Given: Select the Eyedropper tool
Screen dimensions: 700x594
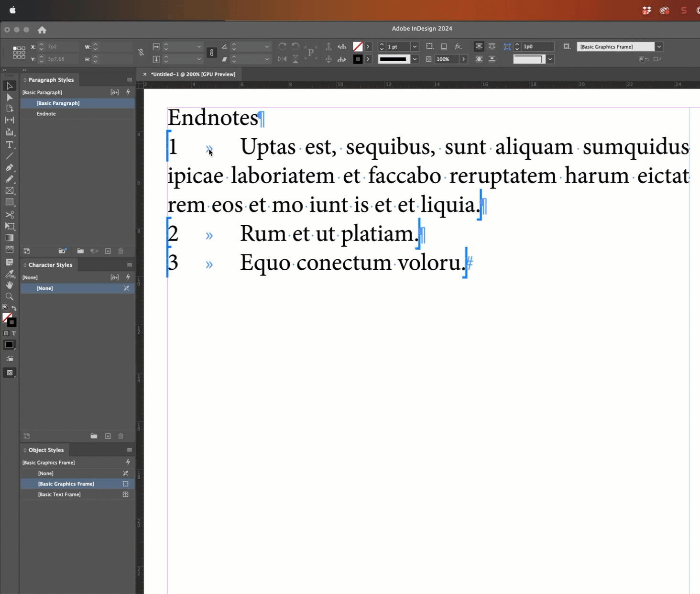Looking at the screenshot, I should (10, 274).
